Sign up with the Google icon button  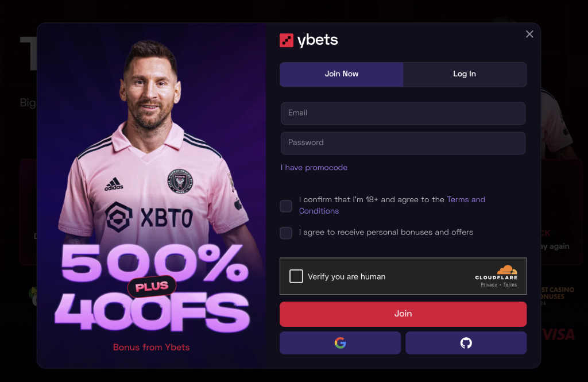pyautogui.click(x=340, y=342)
